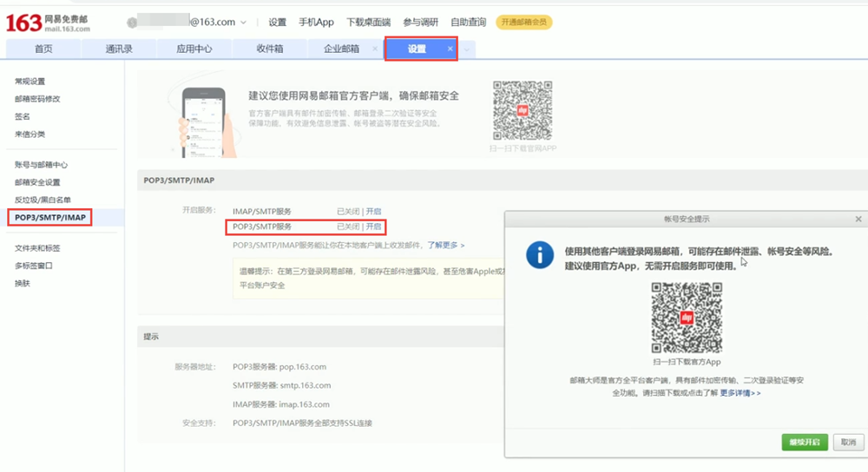
Task: Click the POP3/SMTP/IMAP section header
Action: coord(179,180)
